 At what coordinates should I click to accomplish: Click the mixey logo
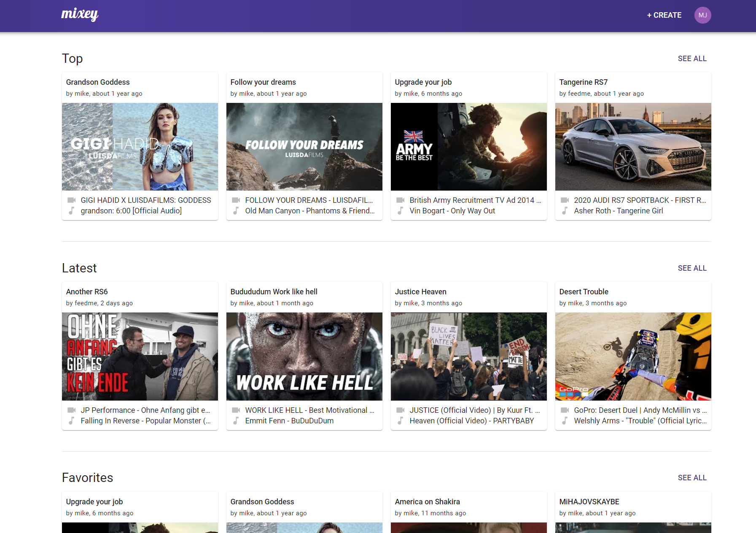tap(80, 15)
